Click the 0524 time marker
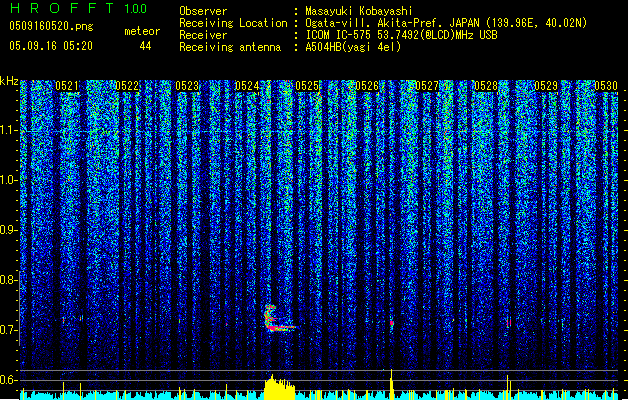This screenshot has height=400, width=629. coord(247,86)
